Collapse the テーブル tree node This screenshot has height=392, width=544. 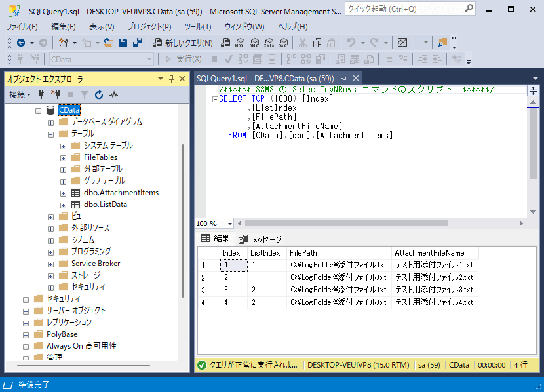tap(51, 134)
